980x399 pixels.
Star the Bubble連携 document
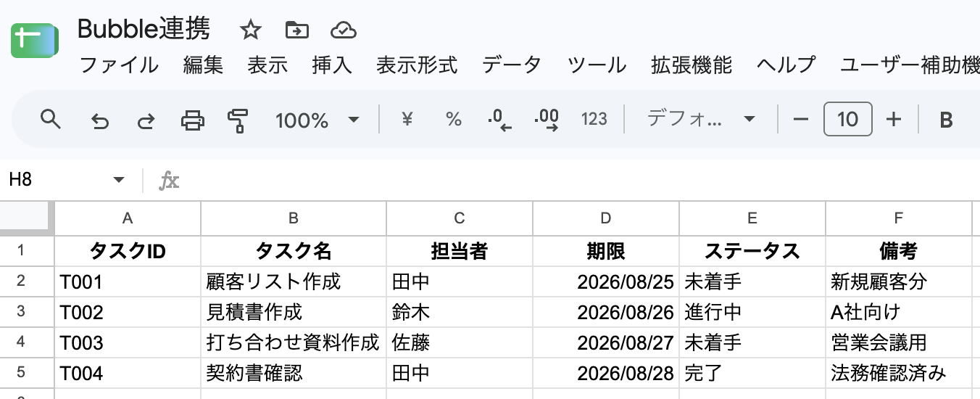251,30
